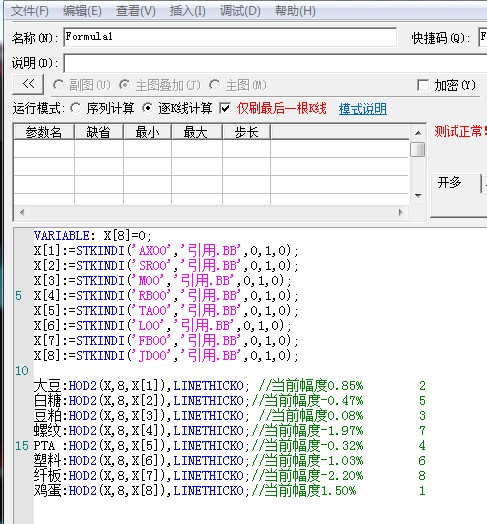Click the X[1] line with 'AX00'

(x=166, y=251)
